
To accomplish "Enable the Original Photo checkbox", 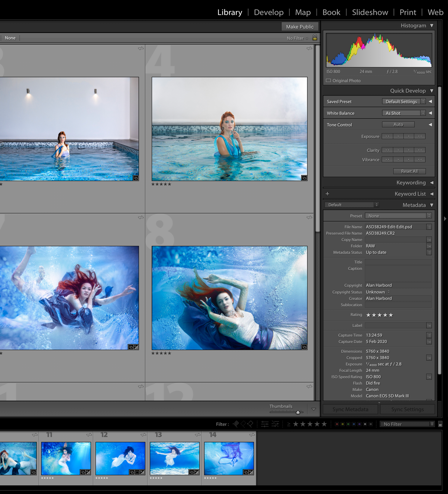I will point(329,80).
